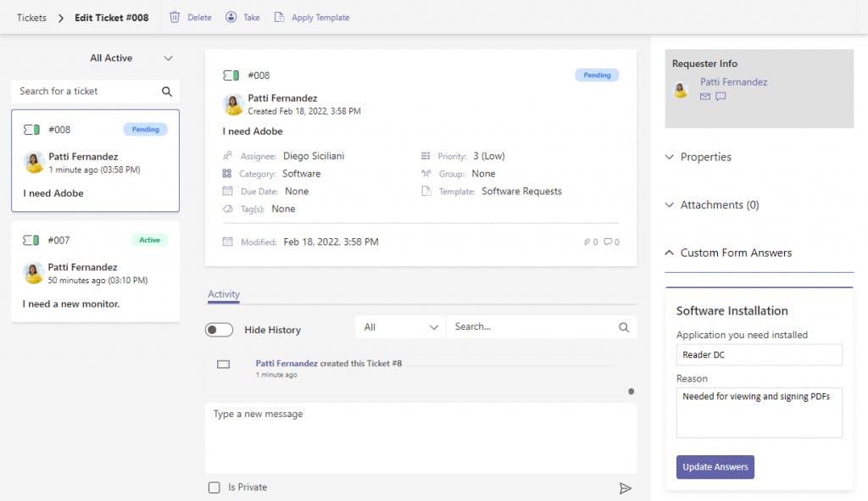Toggle the Hide History switch
868x501 pixels.
(x=220, y=330)
